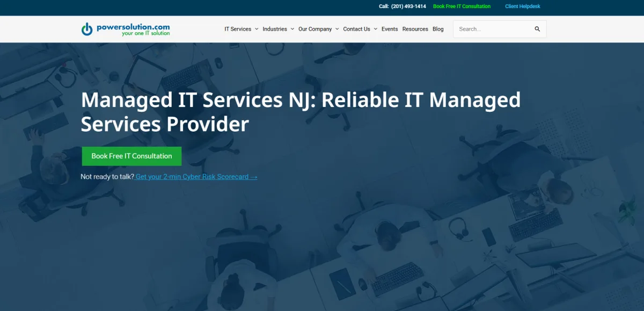The height and width of the screenshot is (311, 644).
Task: Open the 2-min Cyber Risk Scorecard link
Action: coord(196,177)
